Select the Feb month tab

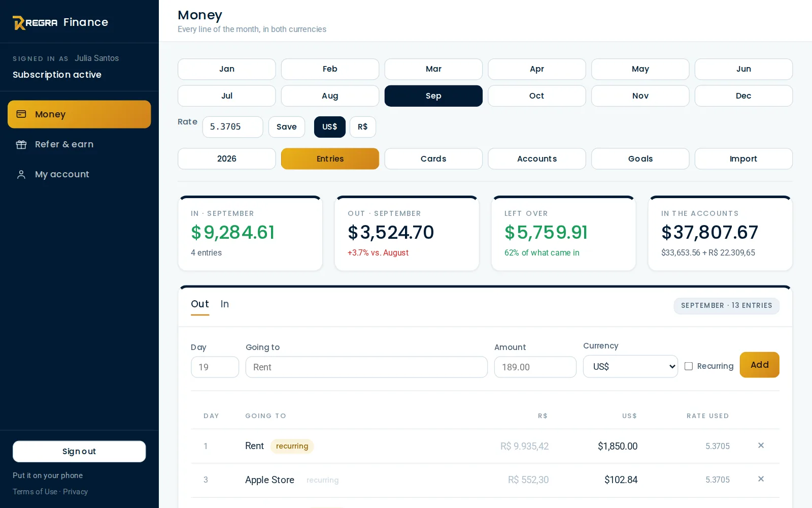[x=330, y=69]
